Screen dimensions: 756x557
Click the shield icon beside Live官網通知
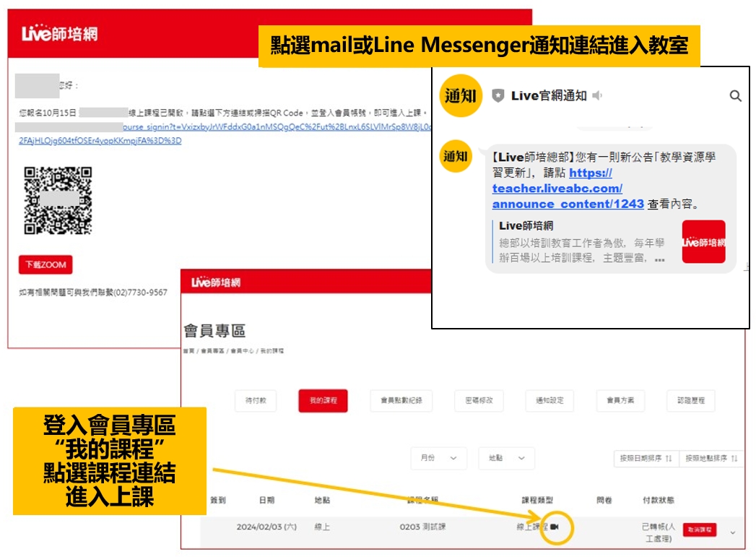(x=498, y=95)
